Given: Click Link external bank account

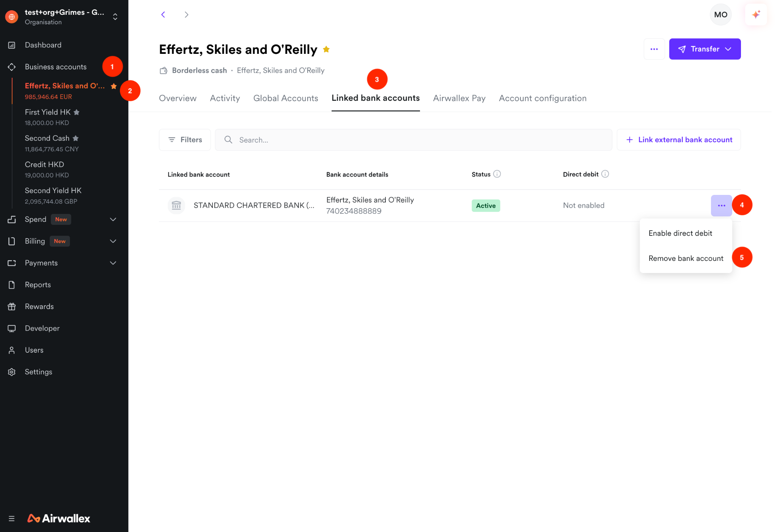Looking at the screenshot, I should 678,140.
